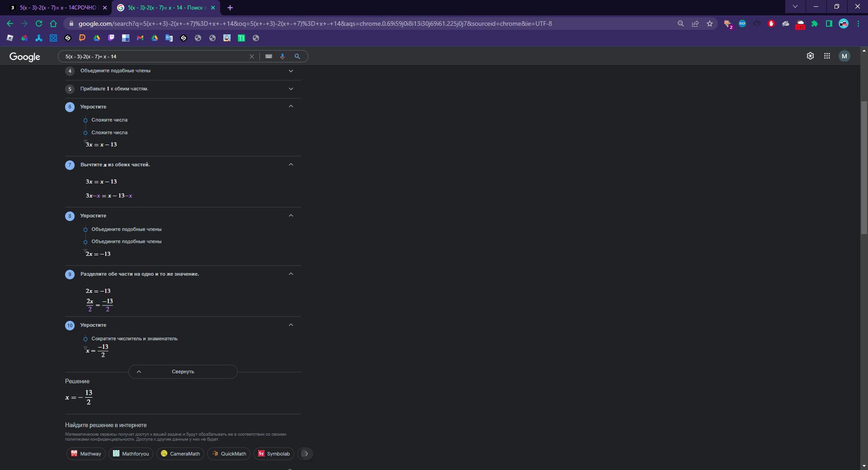Focus the browser address bar URL
This screenshot has width=868, height=470.
tap(315, 23)
